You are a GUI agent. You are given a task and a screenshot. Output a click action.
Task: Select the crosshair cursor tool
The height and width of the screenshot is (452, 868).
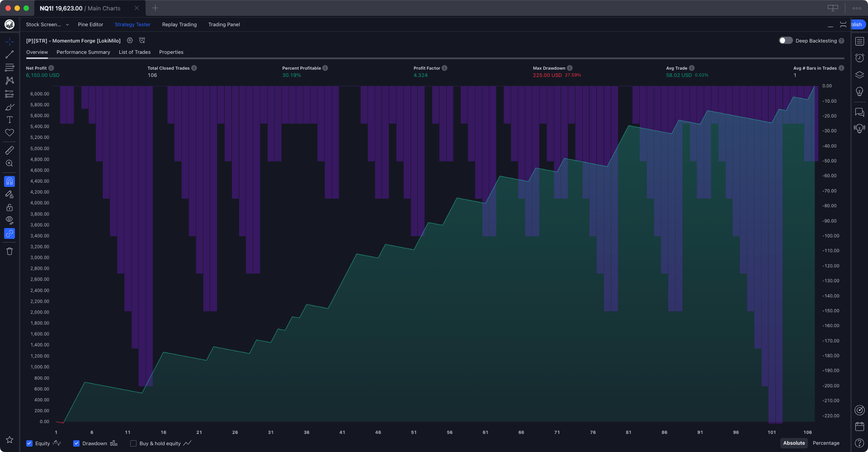click(9, 42)
